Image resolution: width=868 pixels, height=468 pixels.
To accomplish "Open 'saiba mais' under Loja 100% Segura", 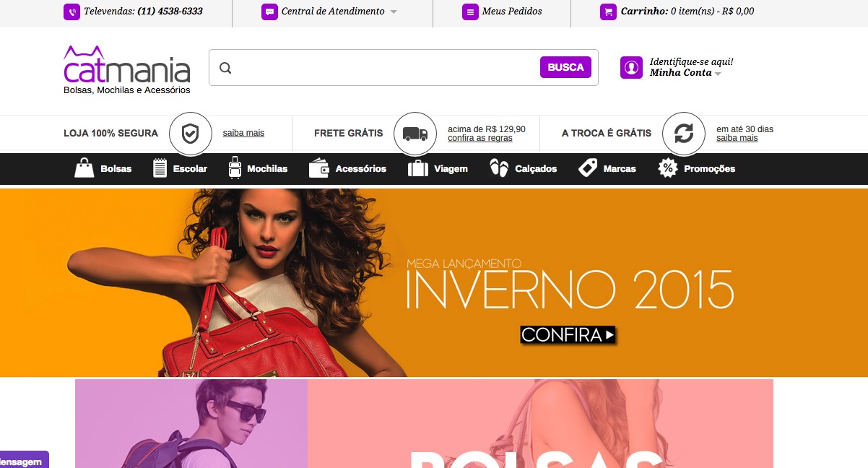I will coord(243,133).
